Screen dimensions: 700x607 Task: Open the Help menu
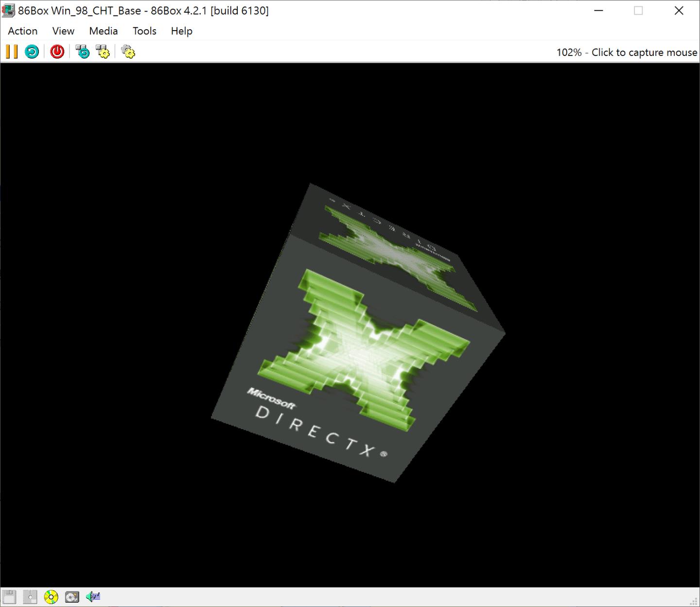182,31
